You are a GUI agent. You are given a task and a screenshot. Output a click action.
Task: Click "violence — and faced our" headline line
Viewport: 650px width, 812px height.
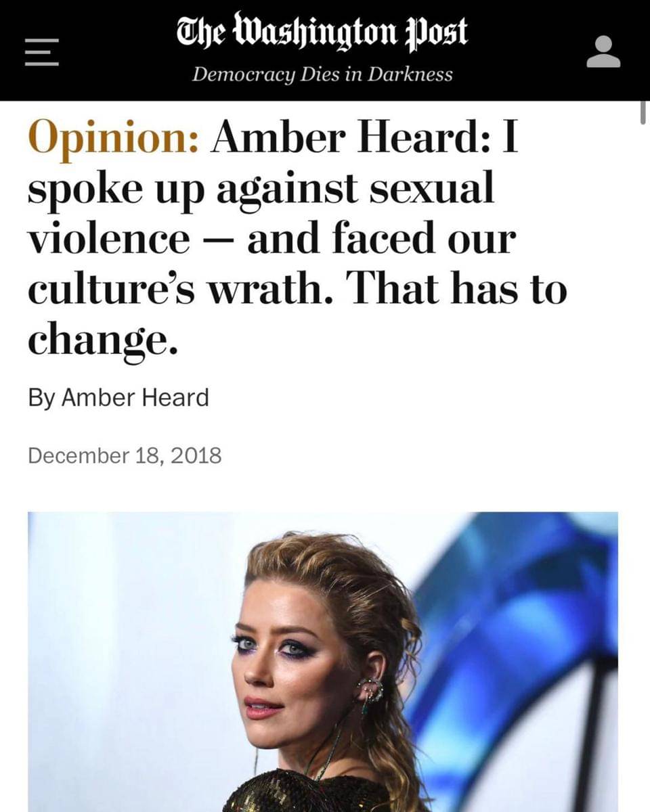coord(272,240)
